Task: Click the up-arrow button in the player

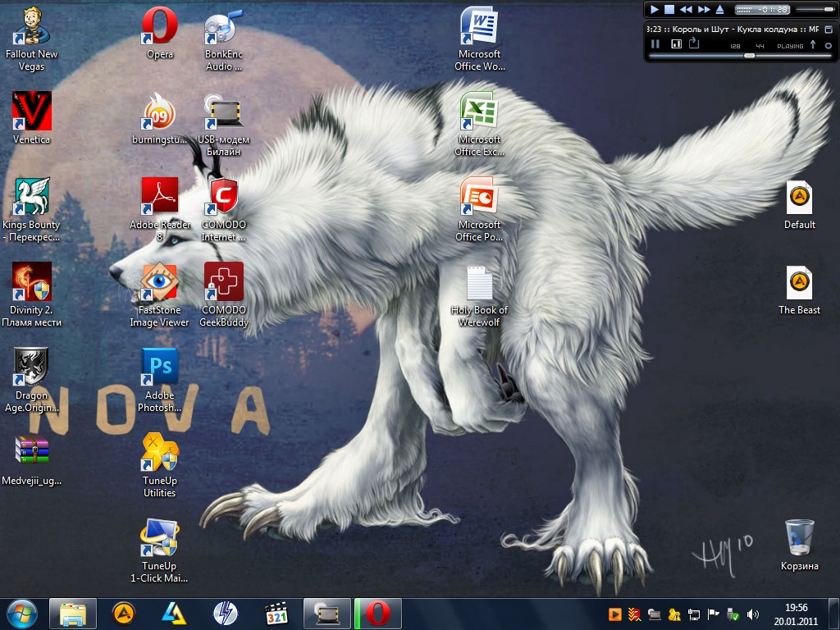Action: (x=813, y=45)
